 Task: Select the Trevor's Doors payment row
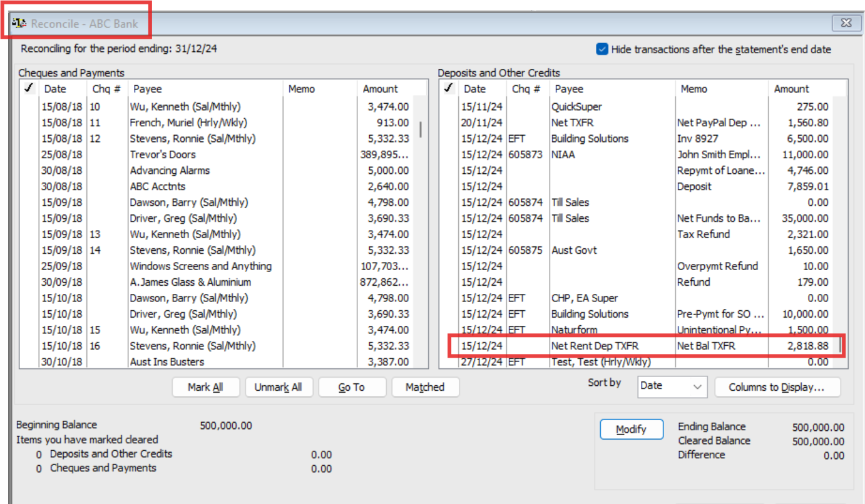click(217, 154)
